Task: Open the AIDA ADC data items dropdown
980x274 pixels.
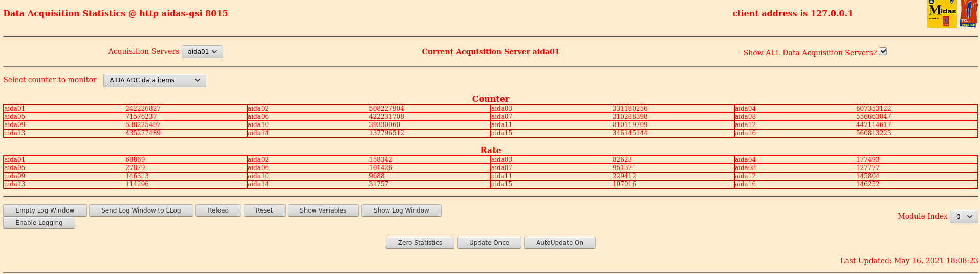Action: tap(155, 80)
